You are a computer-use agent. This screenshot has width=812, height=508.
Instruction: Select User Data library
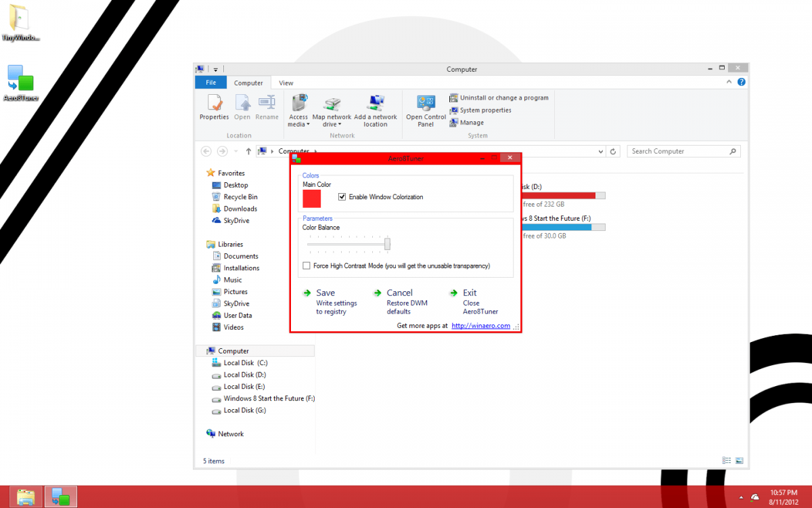click(x=232, y=316)
